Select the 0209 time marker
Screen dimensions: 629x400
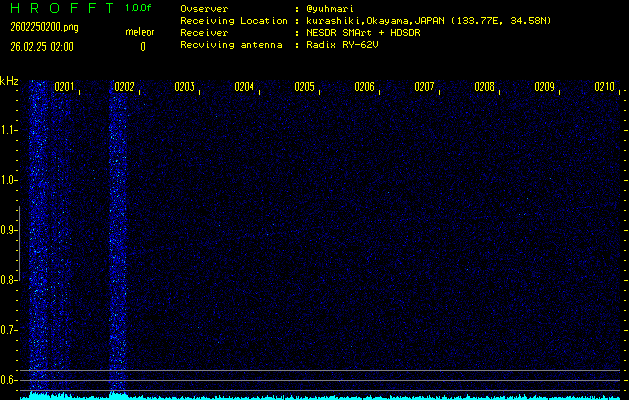pos(544,87)
